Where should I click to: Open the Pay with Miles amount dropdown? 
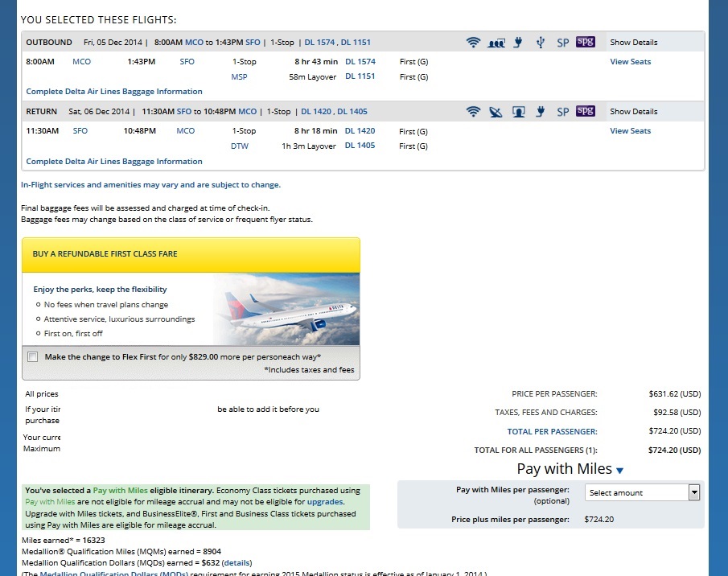tap(644, 492)
